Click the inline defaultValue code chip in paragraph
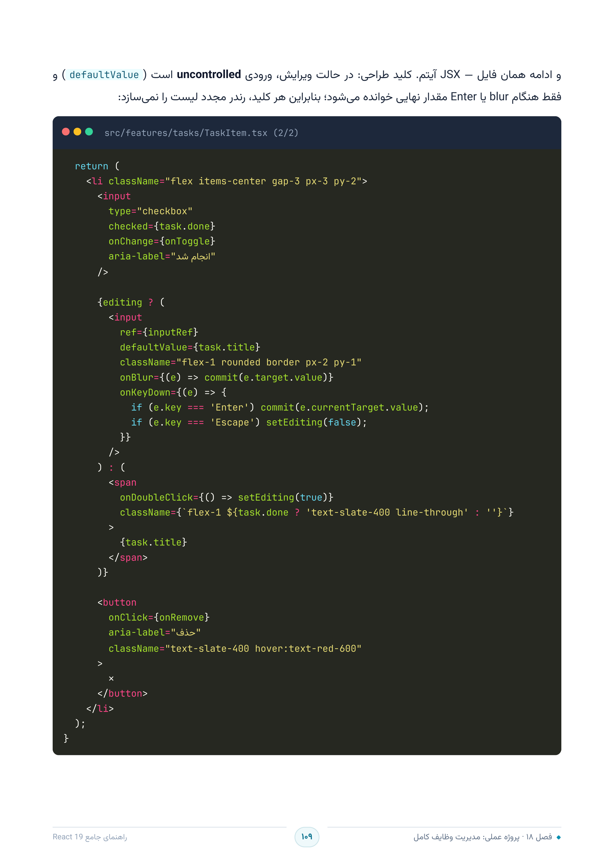 (104, 75)
